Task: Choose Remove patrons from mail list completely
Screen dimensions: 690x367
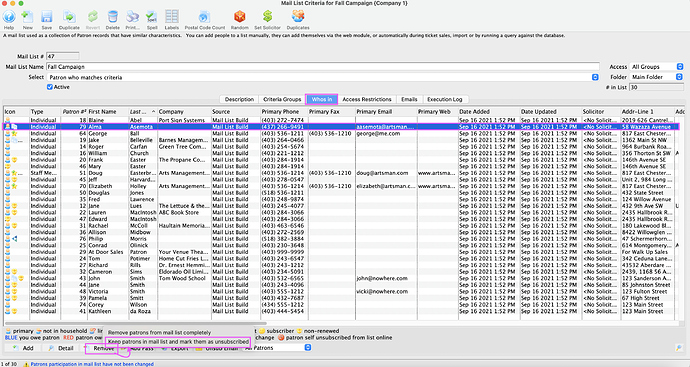Action: (x=159, y=333)
